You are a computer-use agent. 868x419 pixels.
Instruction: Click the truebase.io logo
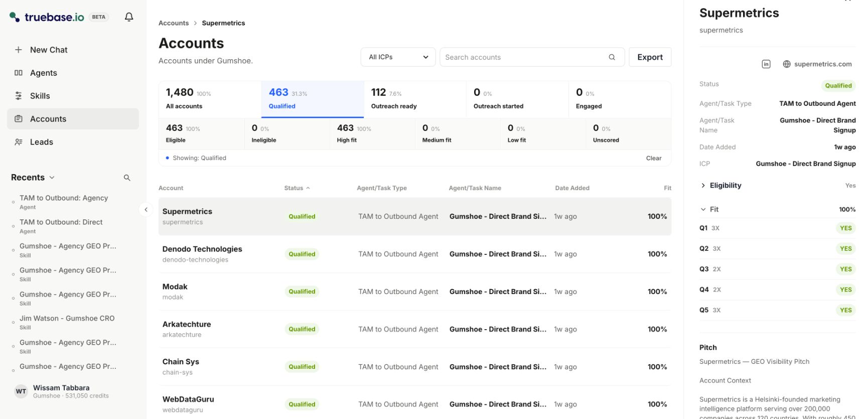(x=47, y=17)
